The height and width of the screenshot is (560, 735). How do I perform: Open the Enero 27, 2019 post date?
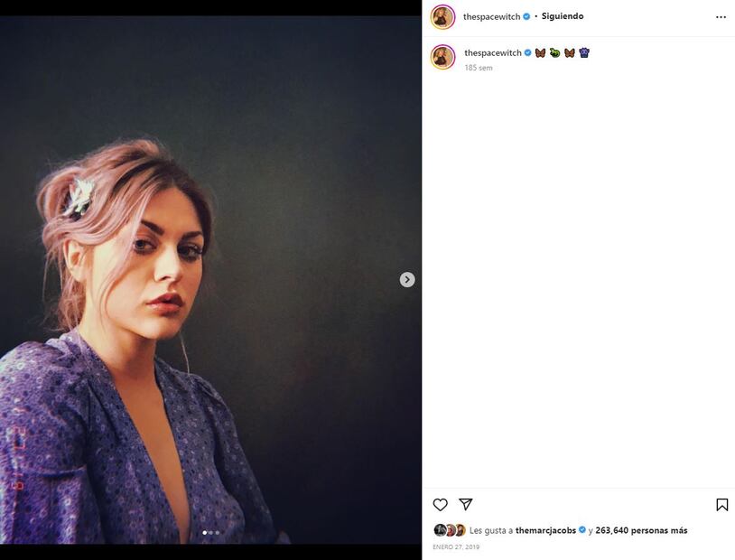(456, 546)
